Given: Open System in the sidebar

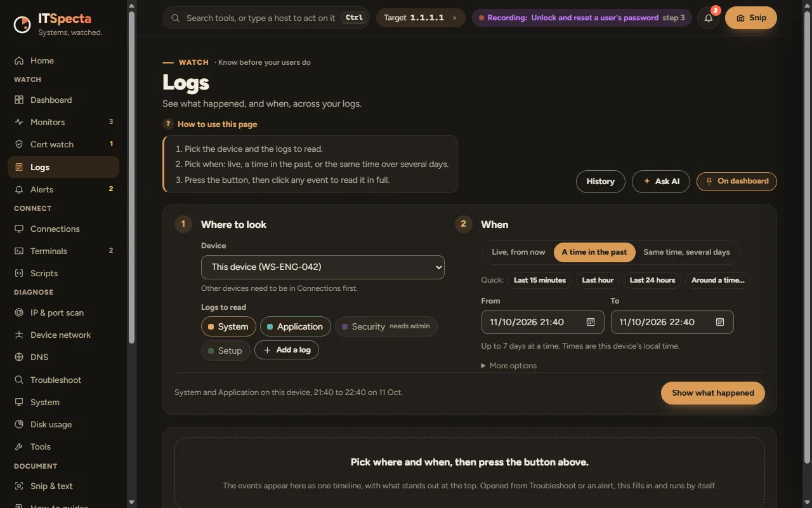Looking at the screenshot, I should 63,403.
